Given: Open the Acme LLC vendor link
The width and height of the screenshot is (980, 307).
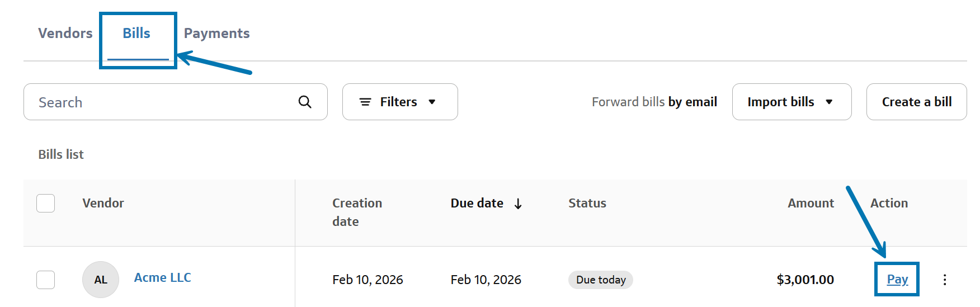Looking at the screenshot, I should (x=163, y=278).
